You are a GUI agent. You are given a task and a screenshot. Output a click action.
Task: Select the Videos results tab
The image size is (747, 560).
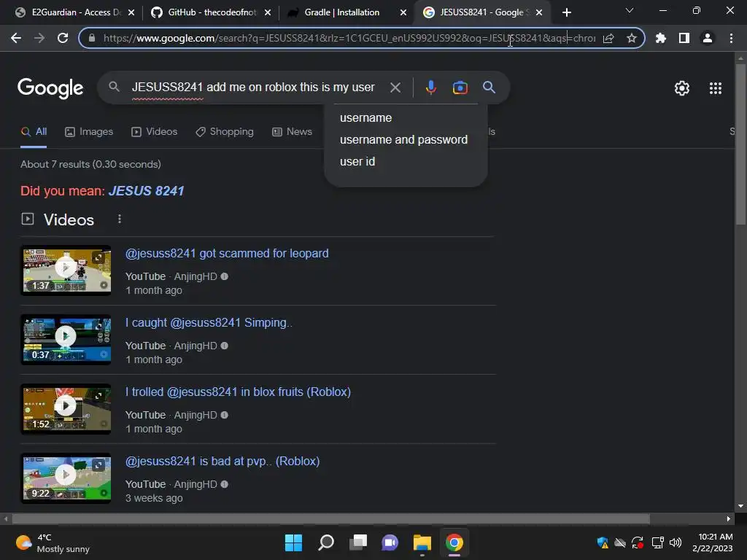(155, 132)
